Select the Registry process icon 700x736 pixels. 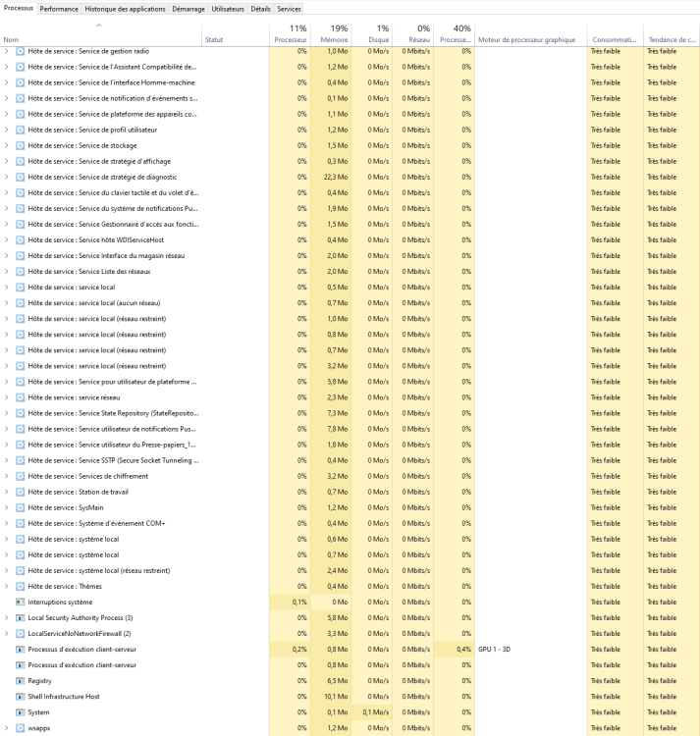pyautogui.click(x=21, y=680)
